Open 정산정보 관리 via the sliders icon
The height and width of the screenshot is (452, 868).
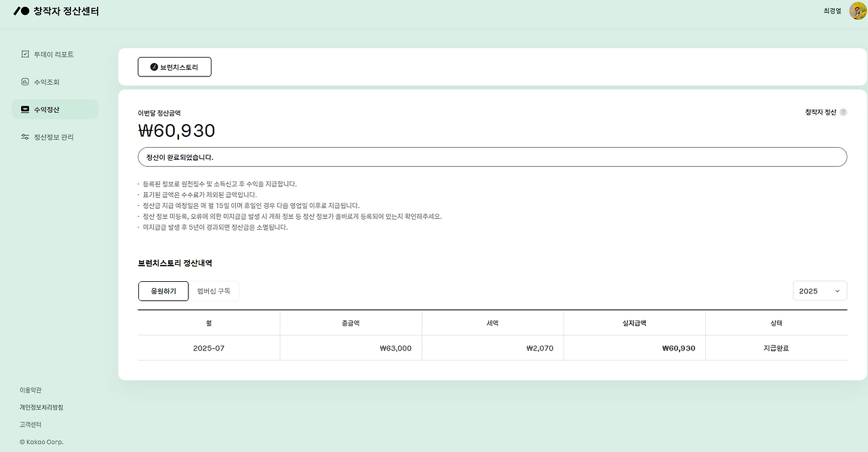pos(24,136)
